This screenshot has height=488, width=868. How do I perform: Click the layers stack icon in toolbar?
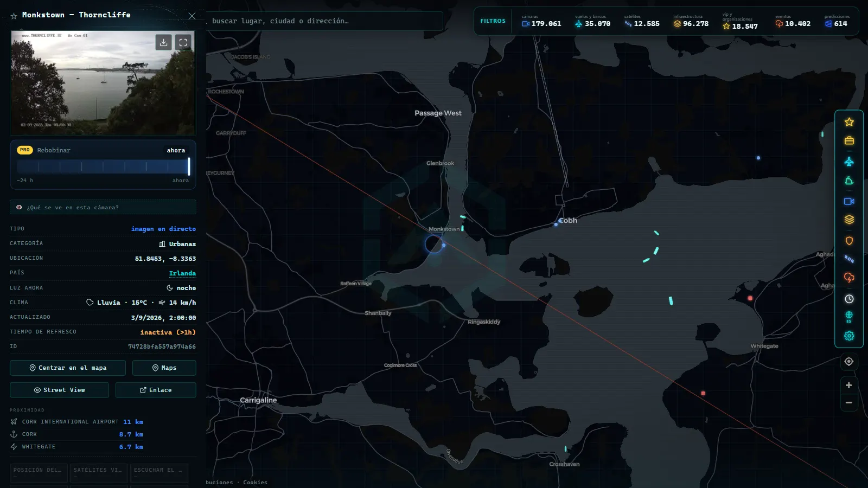point(849,220)
